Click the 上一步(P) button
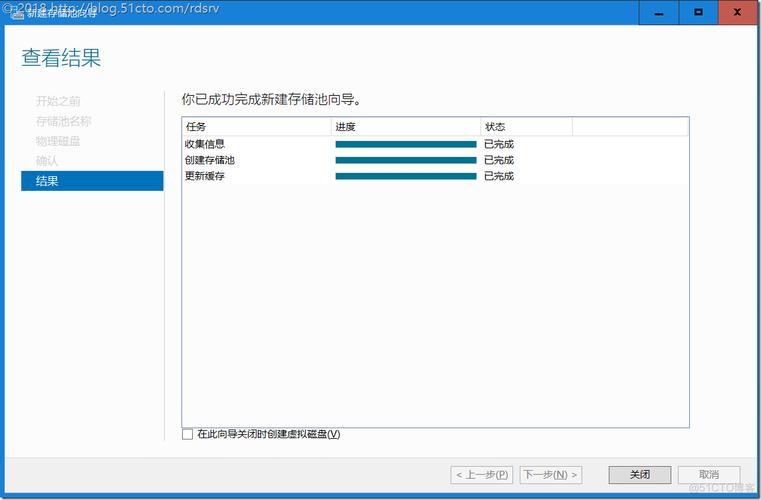This screenshot has width=761, height=500. (482, 475)
